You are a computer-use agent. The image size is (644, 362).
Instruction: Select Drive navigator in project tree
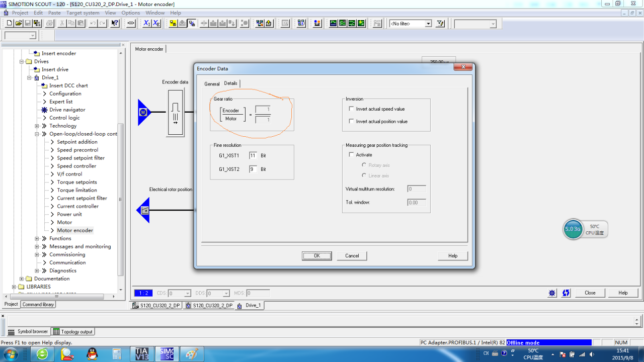[67, 110]
